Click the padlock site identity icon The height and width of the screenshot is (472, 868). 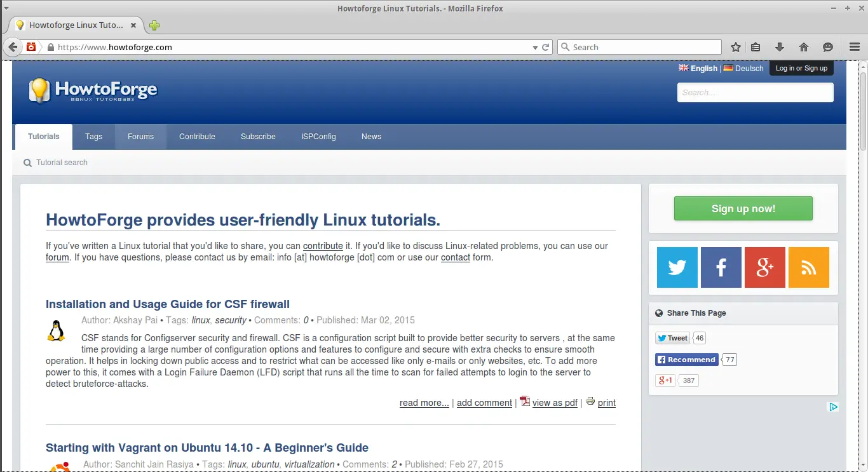(51, 47)
